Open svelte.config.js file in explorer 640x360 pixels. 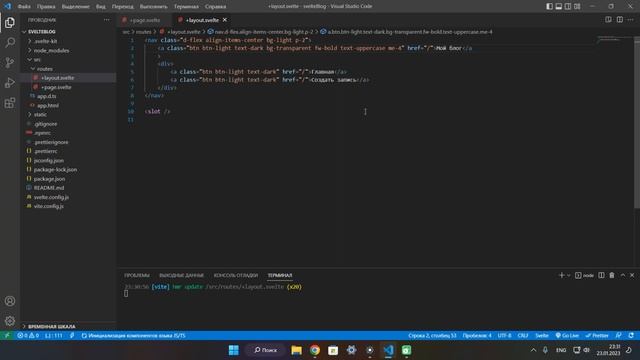51,197
